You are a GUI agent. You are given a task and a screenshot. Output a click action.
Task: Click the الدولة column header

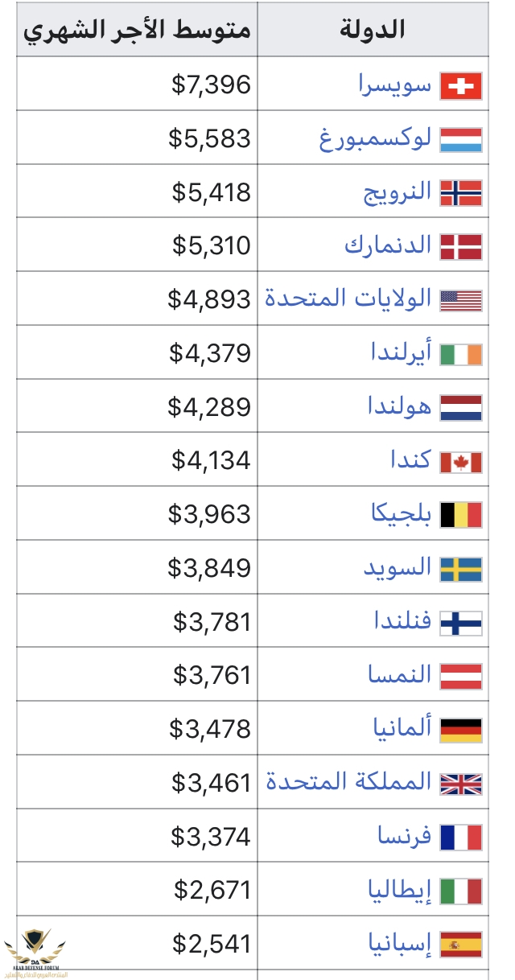coord(373,30)
